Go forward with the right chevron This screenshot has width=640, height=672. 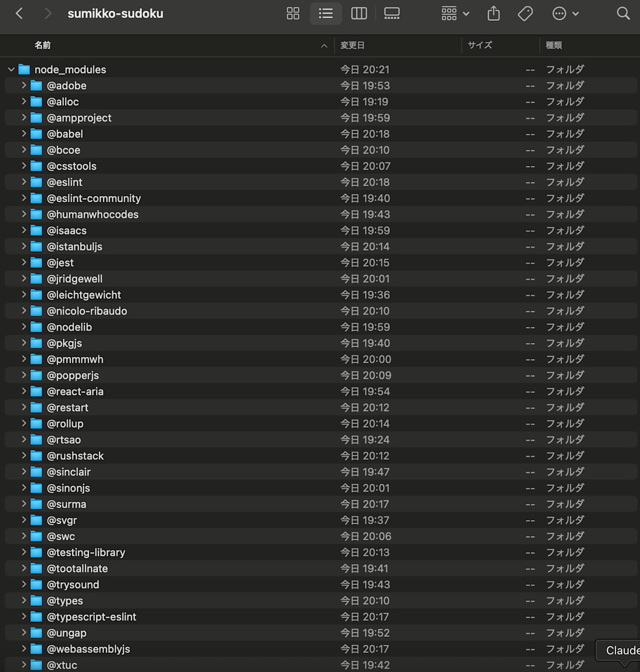click(48, 13)
